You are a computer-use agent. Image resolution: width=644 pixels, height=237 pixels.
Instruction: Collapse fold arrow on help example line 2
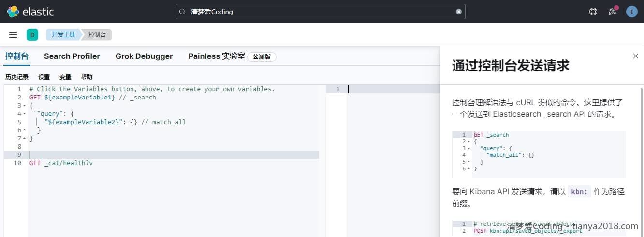point(468,142)
